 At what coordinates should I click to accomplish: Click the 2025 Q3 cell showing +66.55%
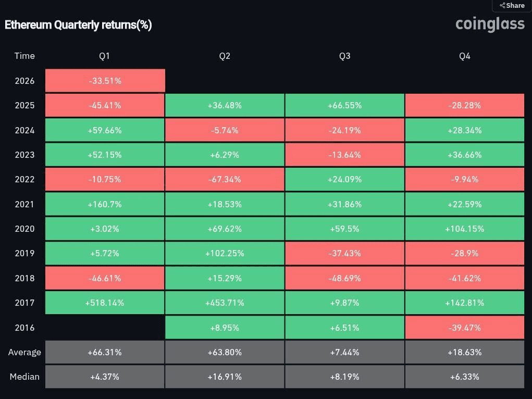pos(344,105)
